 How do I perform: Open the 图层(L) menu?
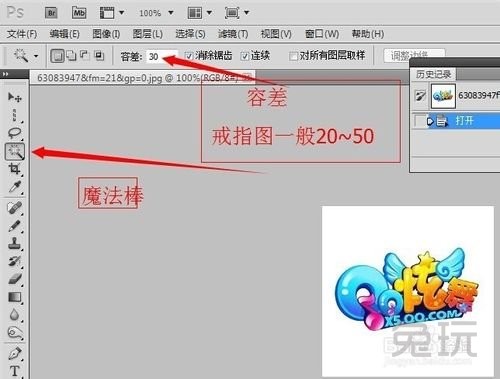coord(148,34)
